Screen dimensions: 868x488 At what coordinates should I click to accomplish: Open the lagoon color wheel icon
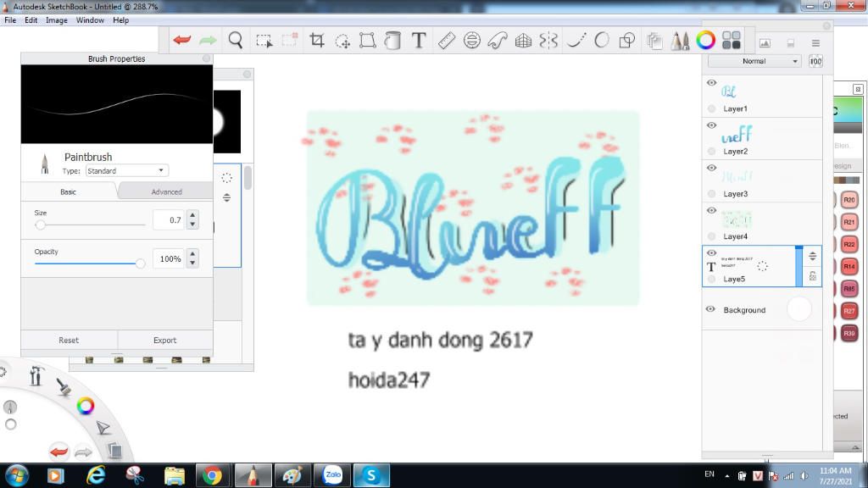point(86,406)
